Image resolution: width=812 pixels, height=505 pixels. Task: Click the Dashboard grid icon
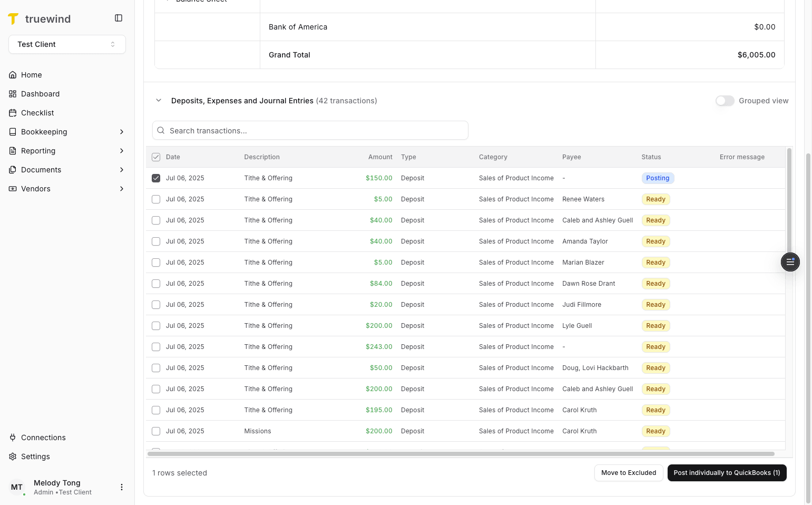point(13,94)
